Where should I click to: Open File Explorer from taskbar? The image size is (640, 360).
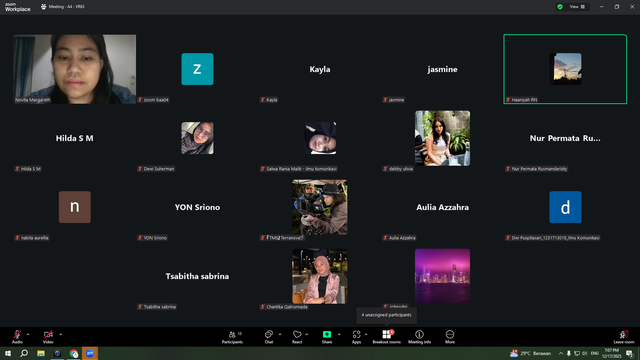point(41,353)
